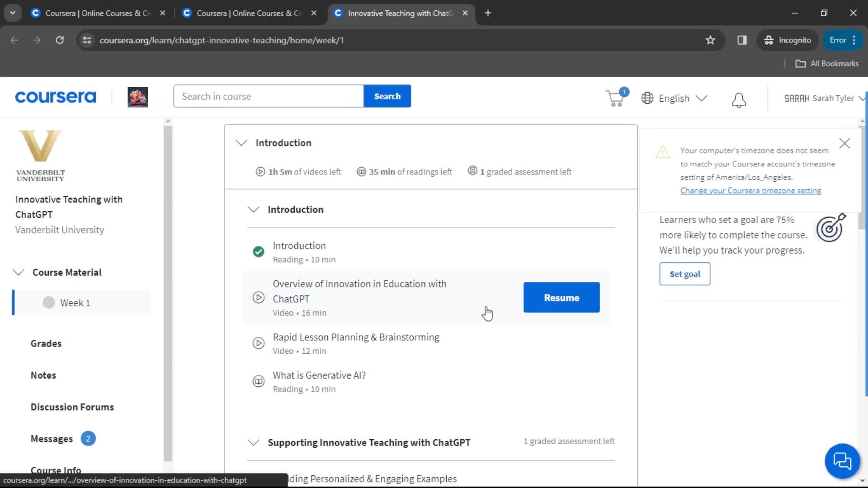Viewport: 868px width, 488px height.
Task: Click the notifications bell icon
Action: 739,99
